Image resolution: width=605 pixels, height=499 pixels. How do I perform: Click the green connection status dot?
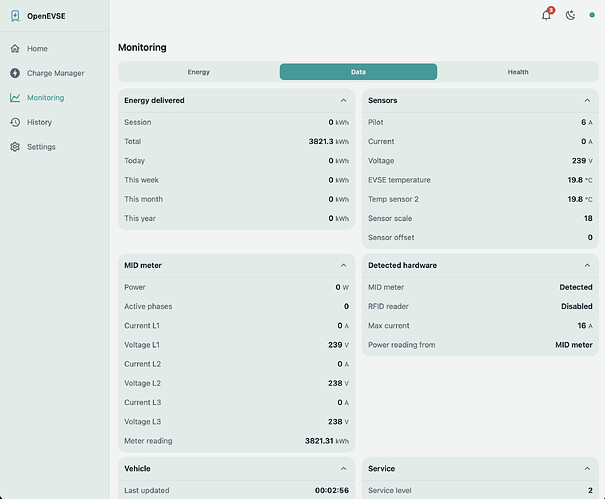pyautogui.click(x=592, y=15)
